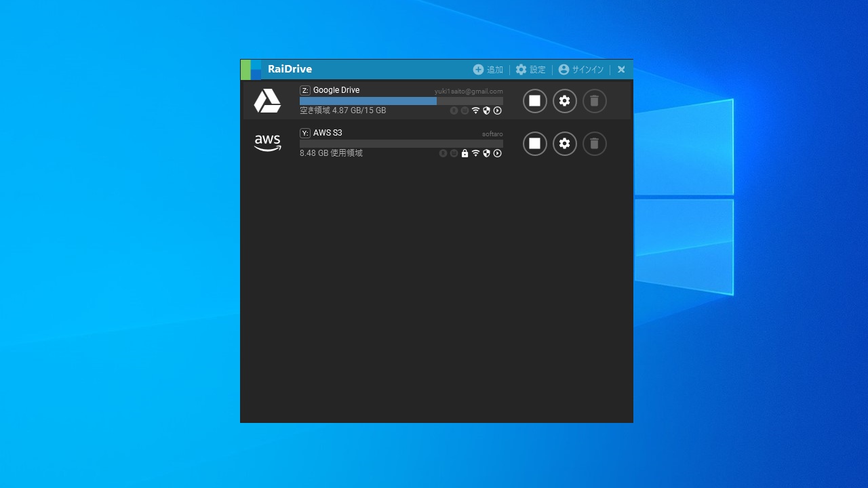Click AWS S3 W indicator icon
Image resolution: width=868 pixels, height=488 pixels.
(x=454, y=153)
